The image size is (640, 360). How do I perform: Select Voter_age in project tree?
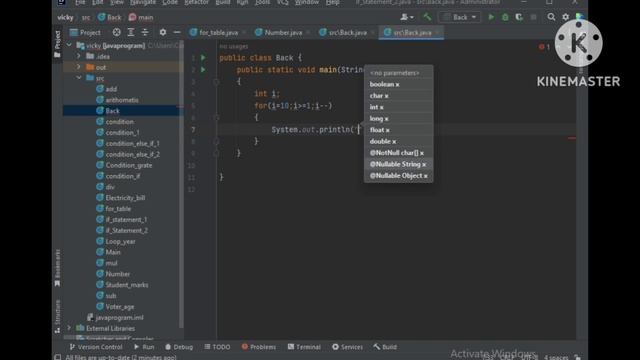[x=121, y=306]
